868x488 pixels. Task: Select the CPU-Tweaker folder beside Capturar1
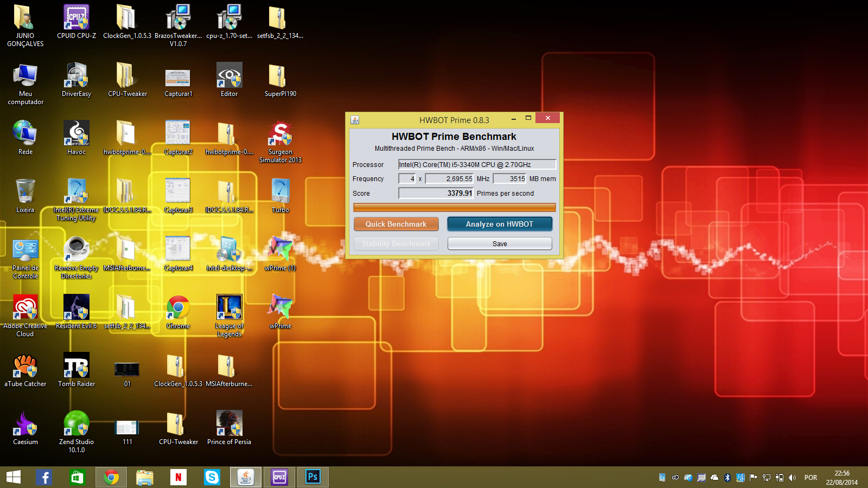click(x=127, y=80)
